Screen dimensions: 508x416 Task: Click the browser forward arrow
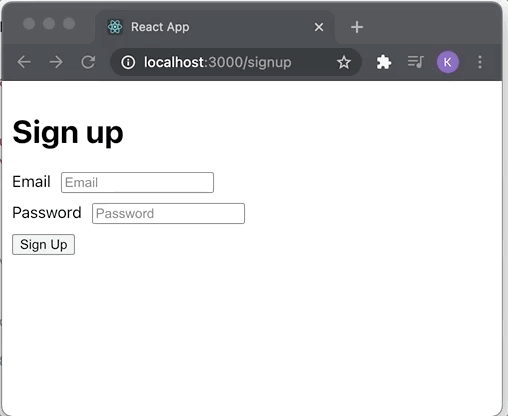click(56, 62)
